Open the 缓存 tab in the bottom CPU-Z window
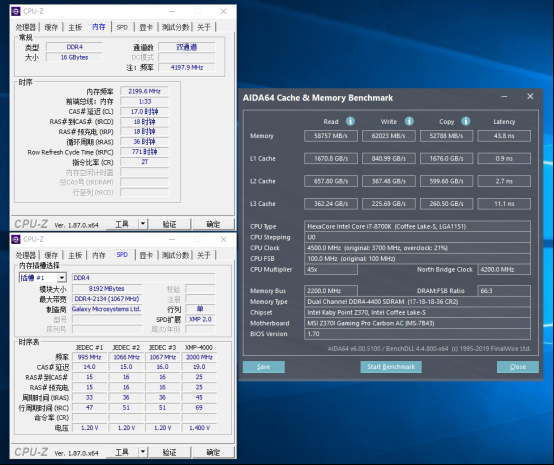554x465 pixels. click(51, 255)
